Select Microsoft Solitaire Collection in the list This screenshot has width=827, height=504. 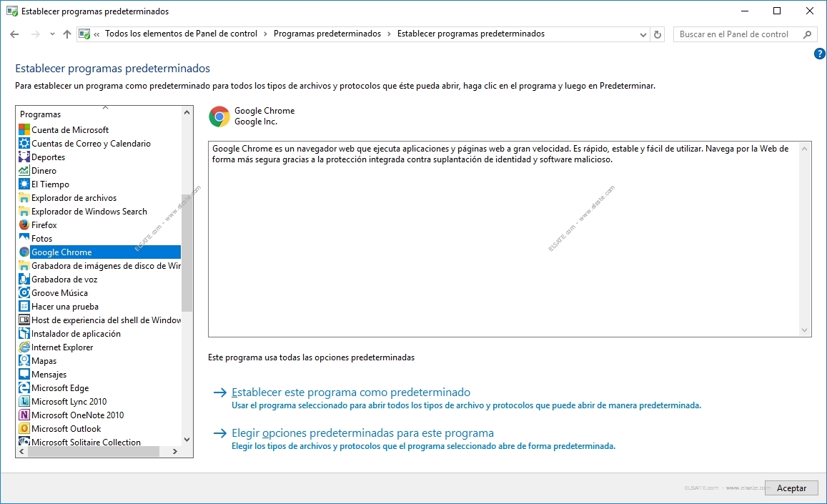[86, 443]
